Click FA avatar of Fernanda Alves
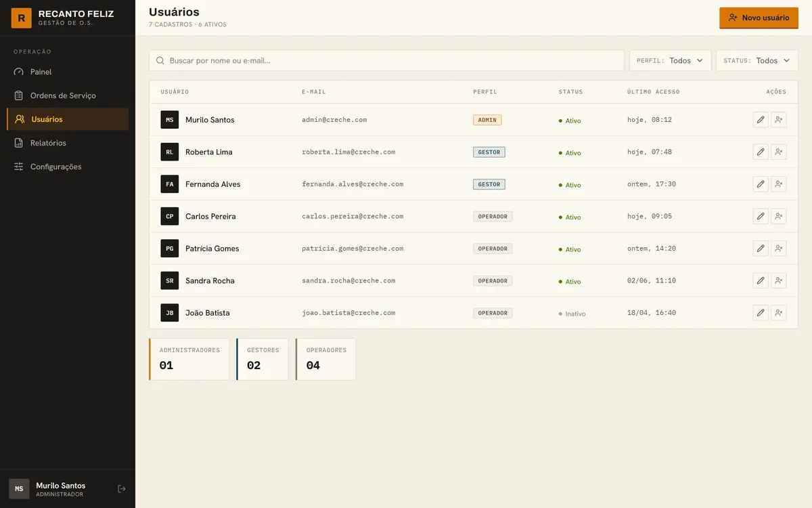The height and width of the screenshot is (508, 812). click(170, 184)
